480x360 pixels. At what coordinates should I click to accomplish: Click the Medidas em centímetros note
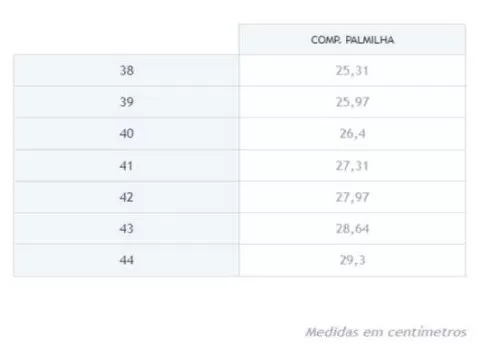point(386,332)
